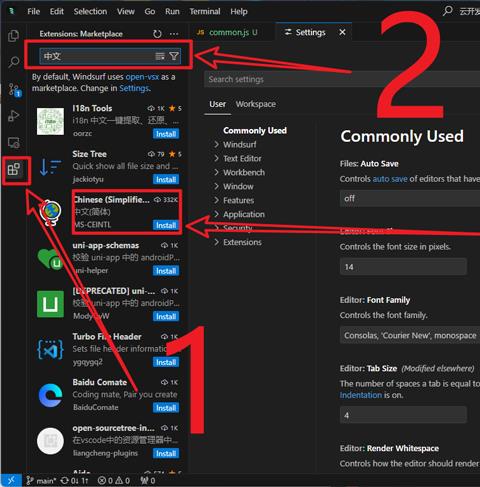Click the Tab Size field showing 4
The width and height of the screenshot is (480, 487).
pyautogui.click(x=403, y=415)
